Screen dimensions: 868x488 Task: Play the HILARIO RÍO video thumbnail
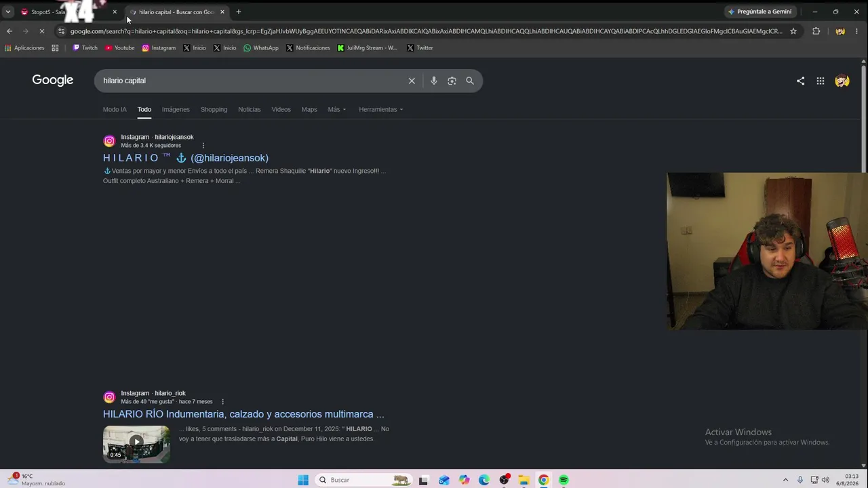pyautogui.click(x=136, y=444)
